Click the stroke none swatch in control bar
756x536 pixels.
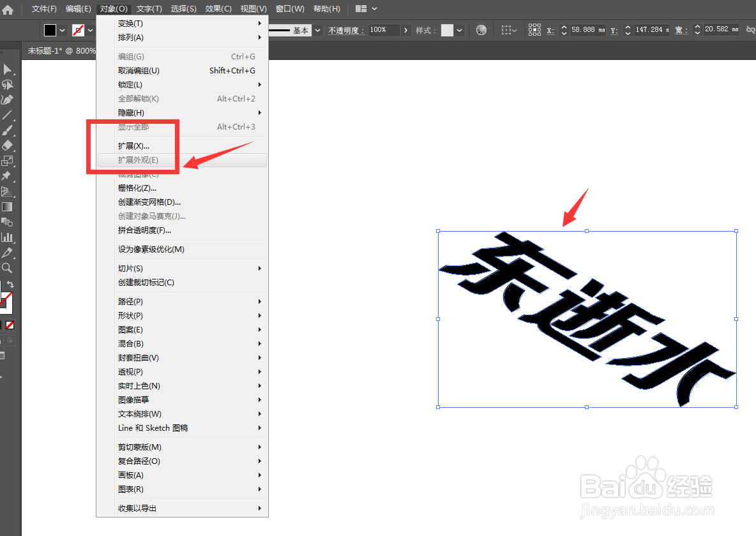point(78,31)
